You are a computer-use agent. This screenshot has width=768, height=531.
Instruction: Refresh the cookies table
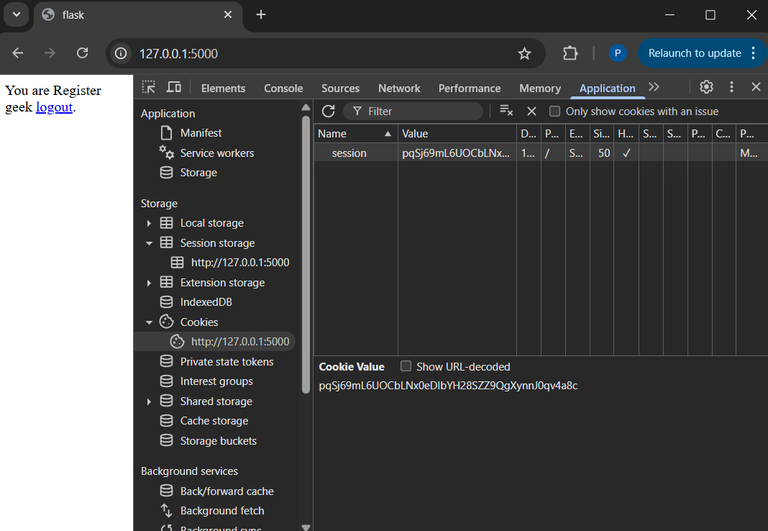pos(328,111)
